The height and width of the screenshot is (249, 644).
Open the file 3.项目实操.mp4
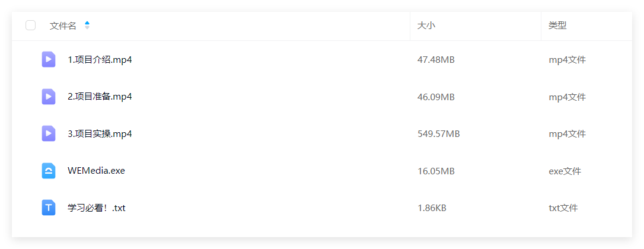(100, 134)
